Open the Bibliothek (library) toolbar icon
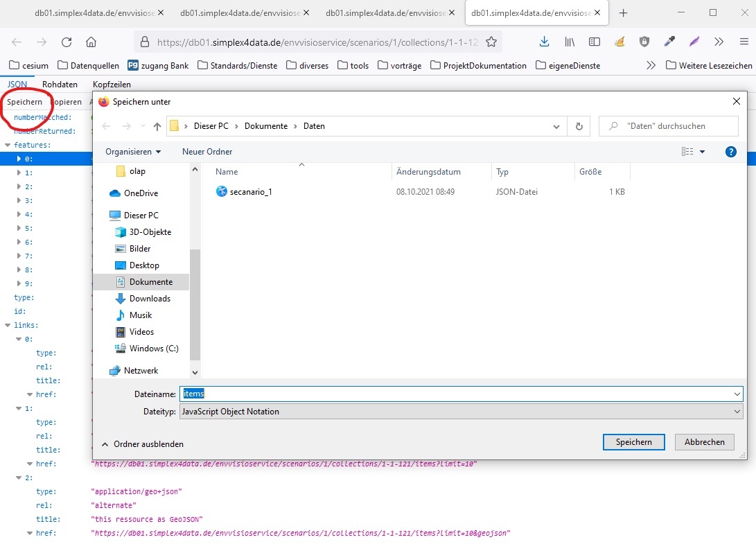This screenshot has width=756, height=553. [569, 42]
